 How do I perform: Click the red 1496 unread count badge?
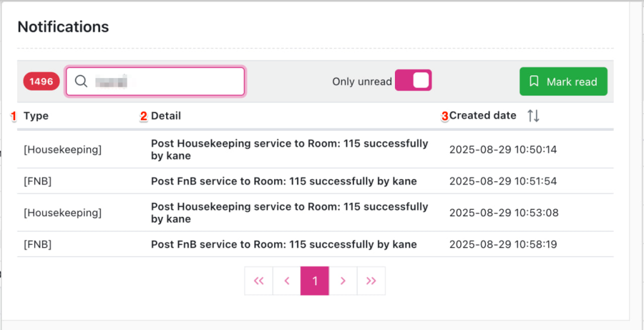point(42,81)
